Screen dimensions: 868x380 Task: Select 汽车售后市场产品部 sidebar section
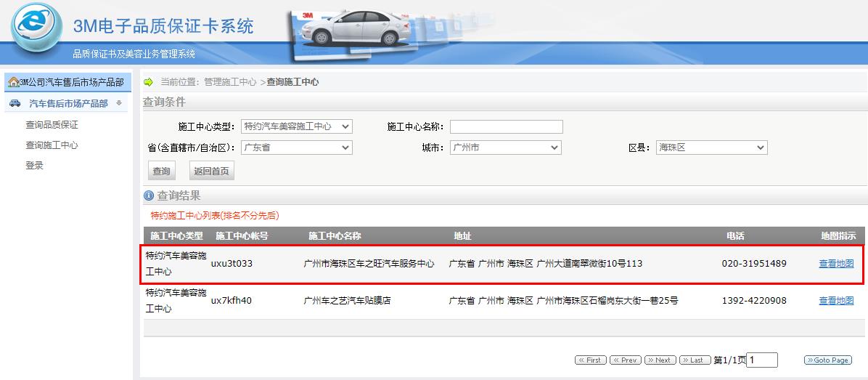[x=68, y=104]
